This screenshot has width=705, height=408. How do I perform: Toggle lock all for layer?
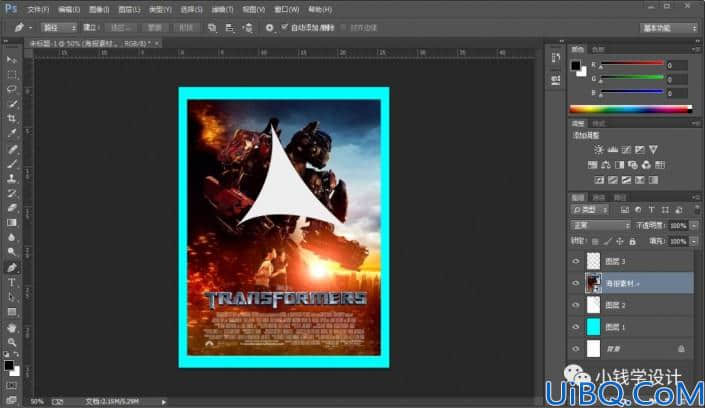(633, 242)
